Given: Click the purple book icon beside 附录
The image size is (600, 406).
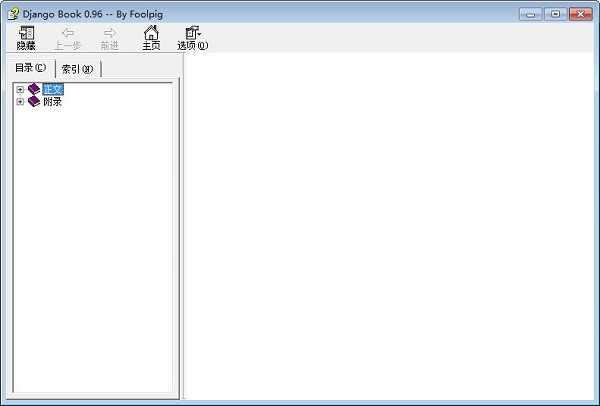Looking at the screenshot, I should point(34,101).
